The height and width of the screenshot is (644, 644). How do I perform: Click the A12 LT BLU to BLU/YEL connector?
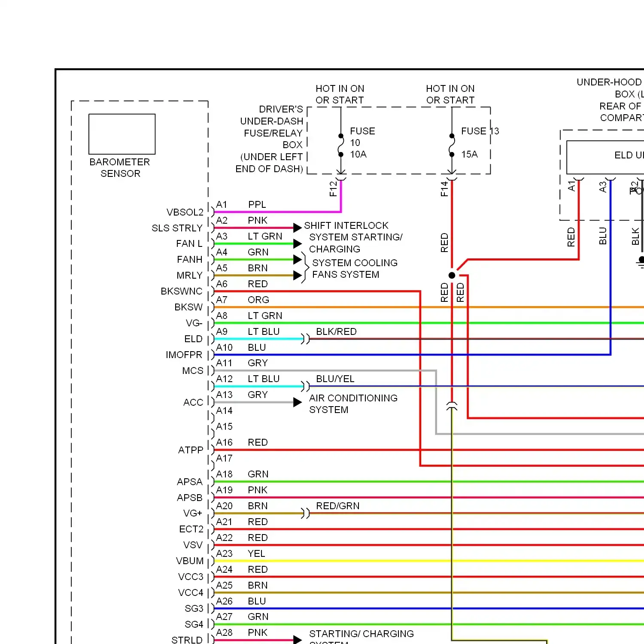305,386
